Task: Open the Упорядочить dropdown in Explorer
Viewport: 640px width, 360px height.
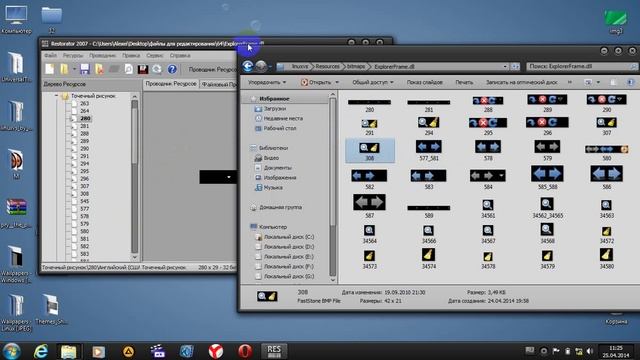Action: click(267, 82)
